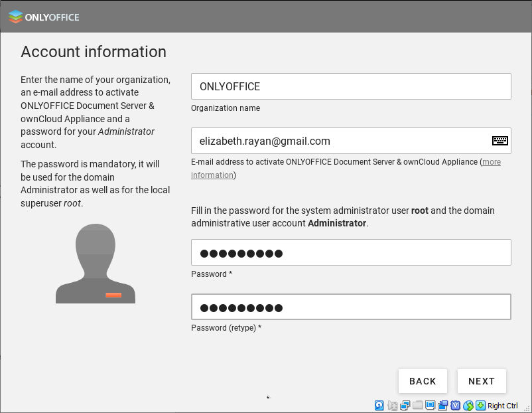Focus the Organization name field

(x=351, y=86)
